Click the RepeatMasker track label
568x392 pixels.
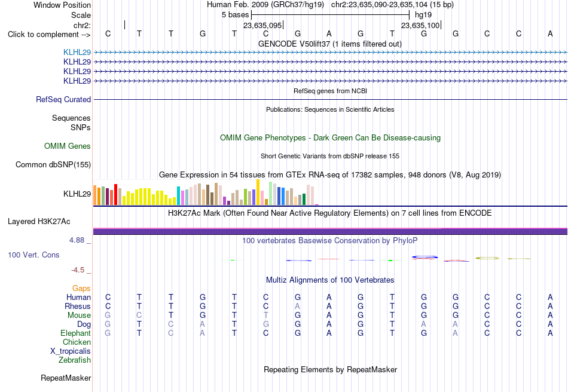point(66,378)
